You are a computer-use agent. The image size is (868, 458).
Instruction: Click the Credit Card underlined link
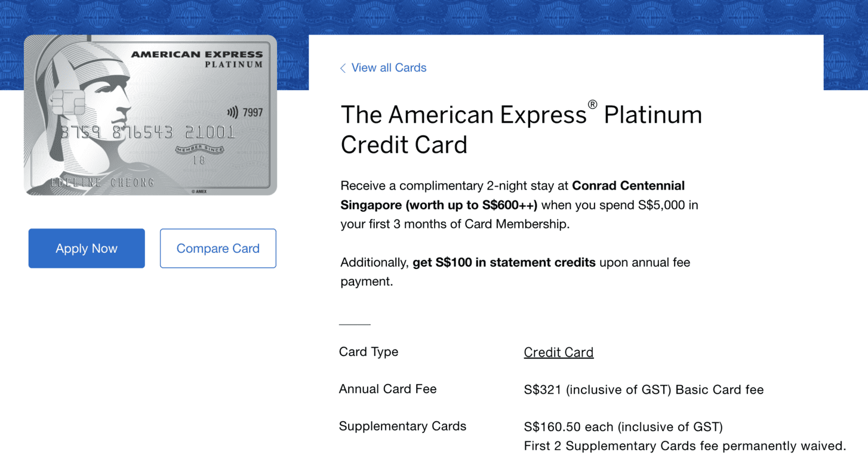click(558, 352)
